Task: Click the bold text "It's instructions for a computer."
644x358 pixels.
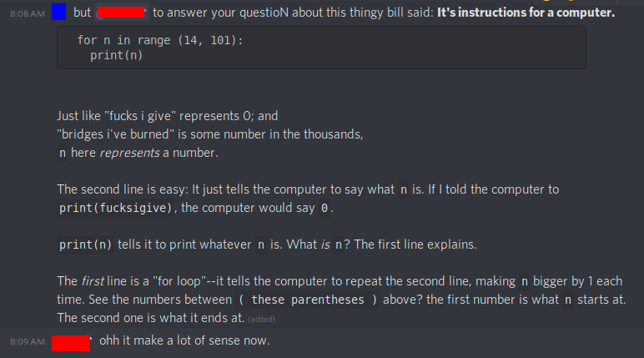Action: (526, 13)
